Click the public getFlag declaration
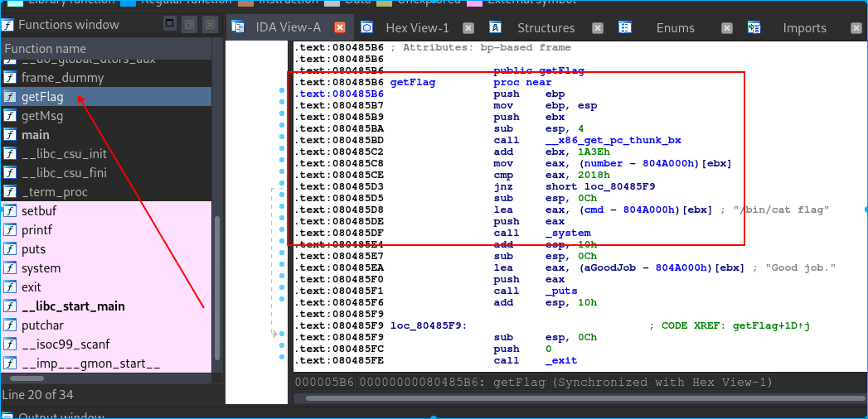 (539, 70)
